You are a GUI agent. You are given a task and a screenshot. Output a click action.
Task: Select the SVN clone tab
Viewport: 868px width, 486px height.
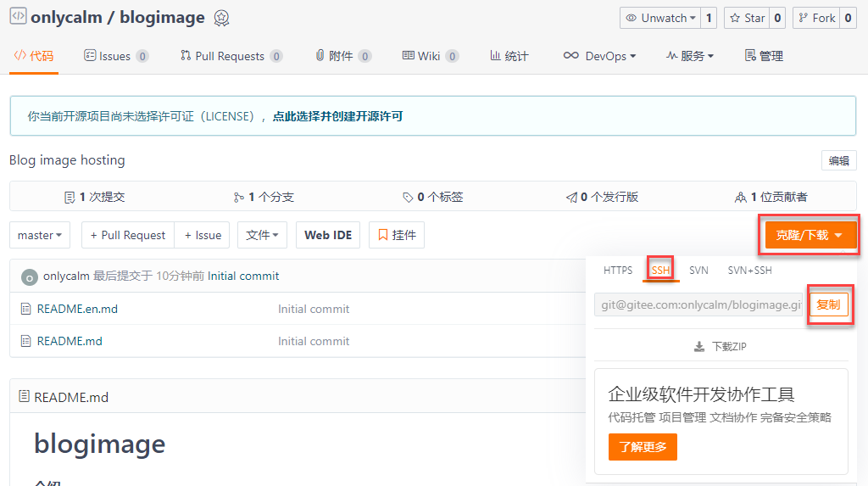click(x=698, y=271)
